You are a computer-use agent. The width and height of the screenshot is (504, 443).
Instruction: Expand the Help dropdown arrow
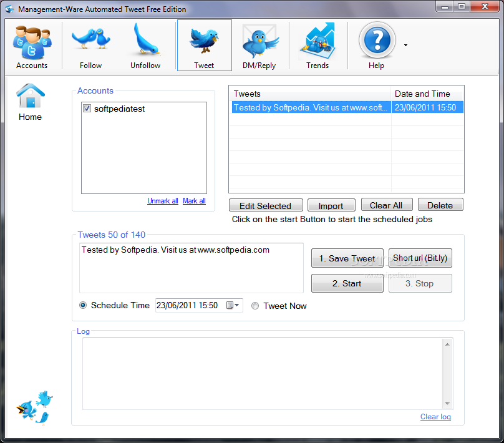(x=405, y=46)
